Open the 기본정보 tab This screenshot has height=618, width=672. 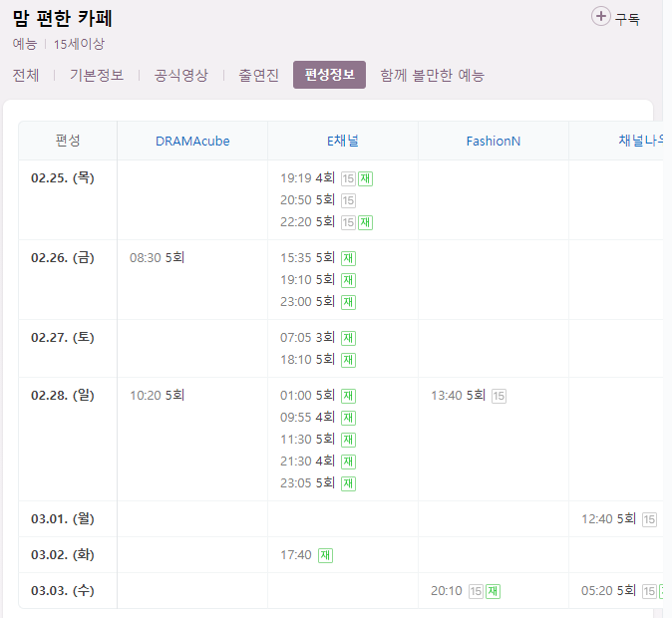[97, 75]
